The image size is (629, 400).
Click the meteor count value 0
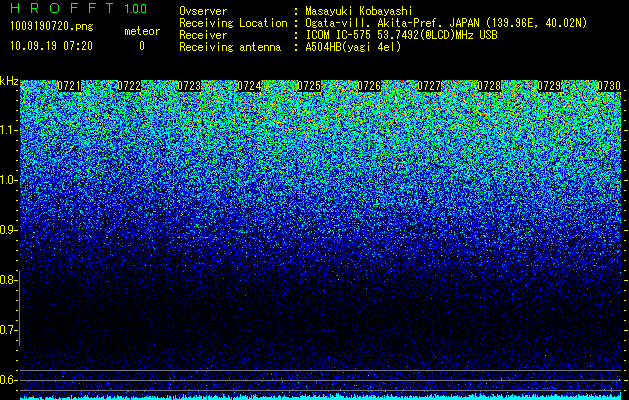(142, 46)
